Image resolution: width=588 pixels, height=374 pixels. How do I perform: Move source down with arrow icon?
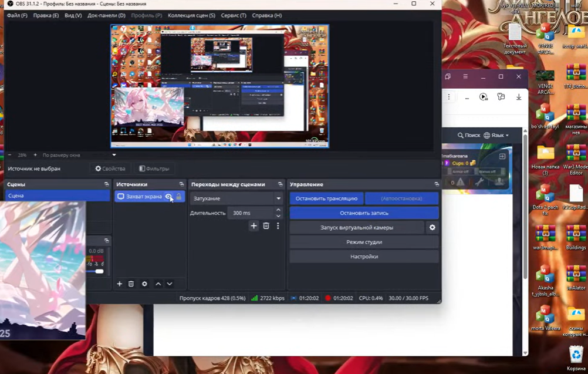170,284
